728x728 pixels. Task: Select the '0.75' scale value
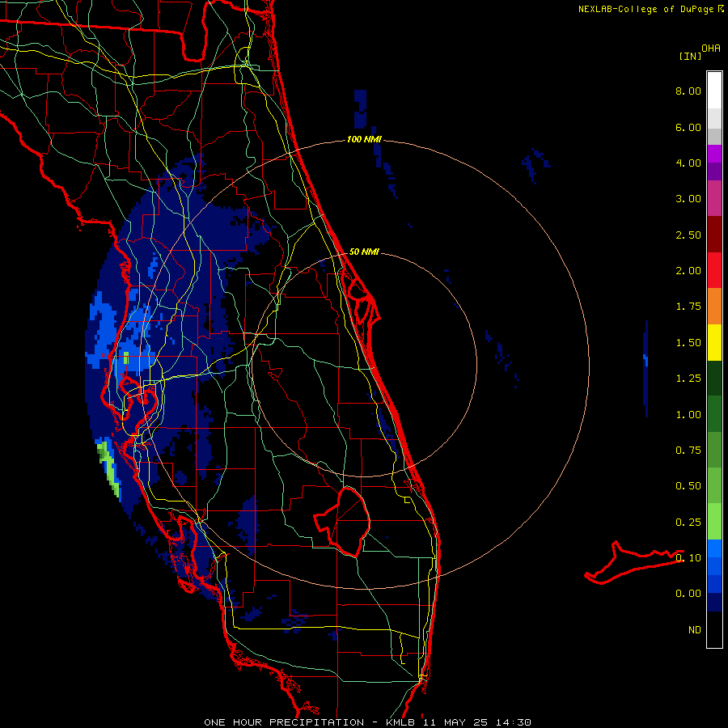[x=688, y=451]
